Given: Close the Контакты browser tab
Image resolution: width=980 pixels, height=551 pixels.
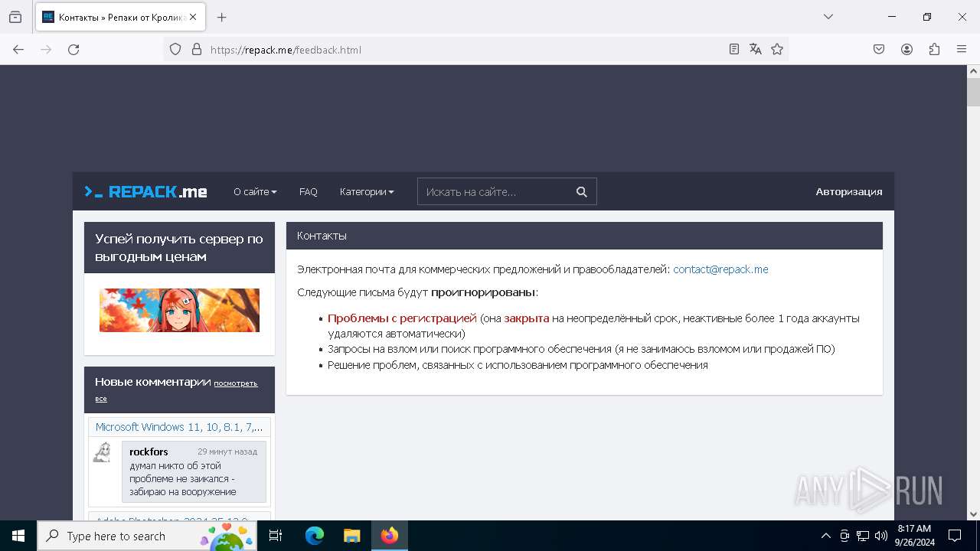Looking at the screenshot, I should point(193,17).
